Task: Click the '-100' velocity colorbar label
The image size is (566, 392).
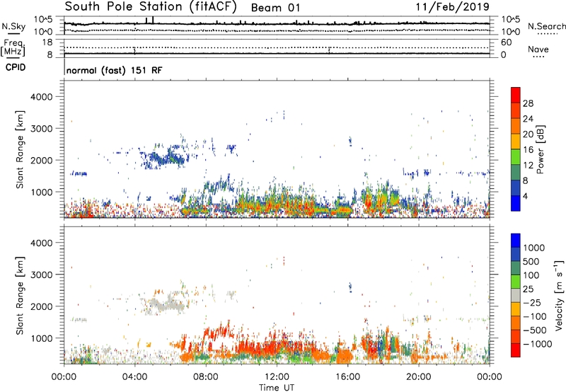Action: 535,316
